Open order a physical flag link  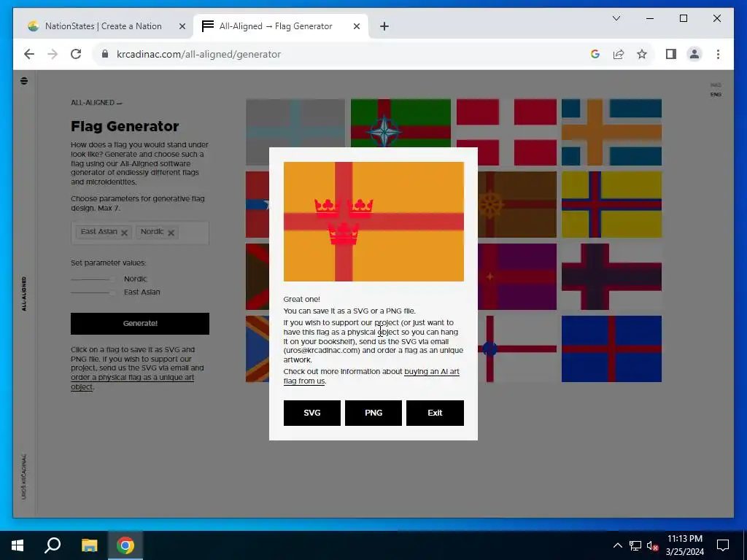tap(133, 382)
